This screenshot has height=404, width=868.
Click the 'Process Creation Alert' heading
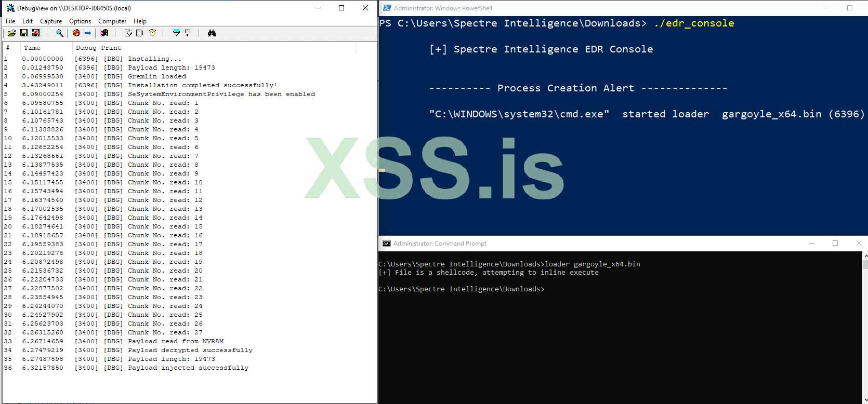pos(565,88)
